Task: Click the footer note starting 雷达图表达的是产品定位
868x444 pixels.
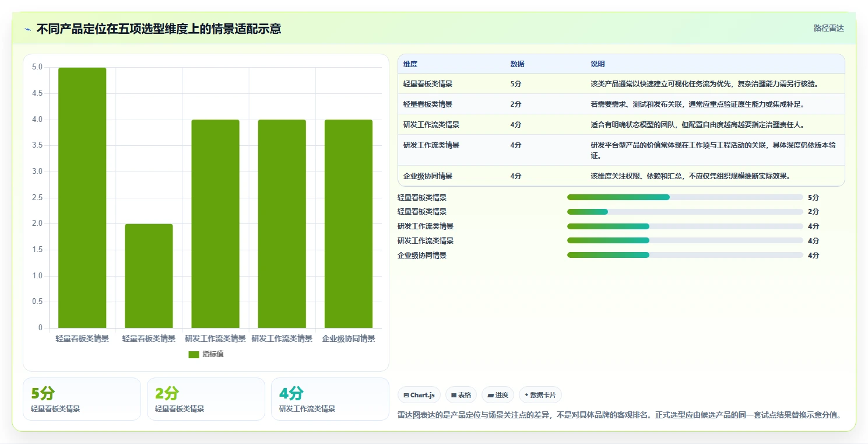Action: (619, 415)
